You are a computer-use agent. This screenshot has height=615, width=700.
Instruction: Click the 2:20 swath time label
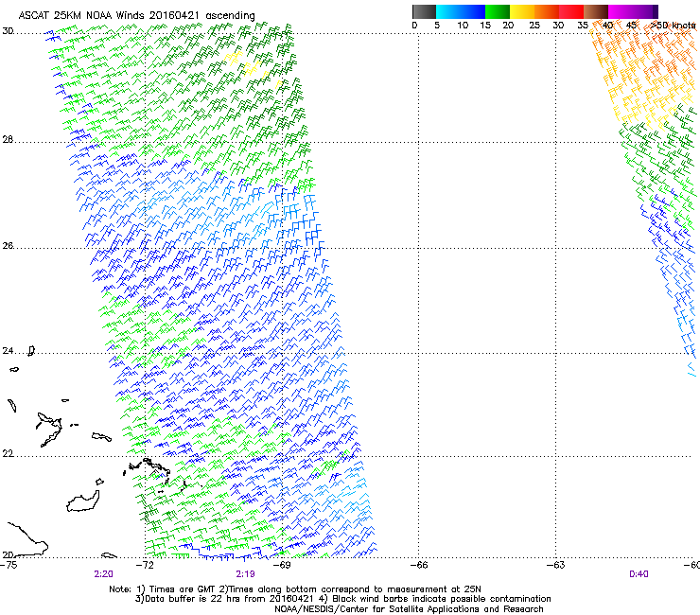[103, 574]
